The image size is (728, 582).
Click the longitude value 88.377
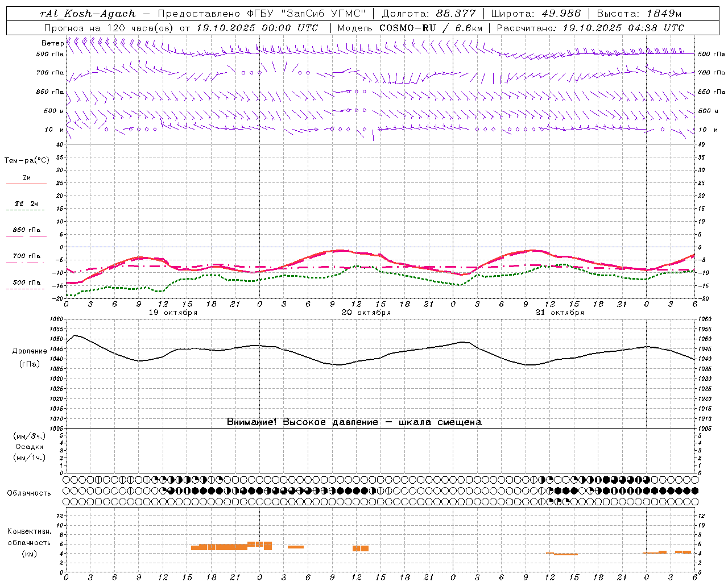[x=456, y=14]
